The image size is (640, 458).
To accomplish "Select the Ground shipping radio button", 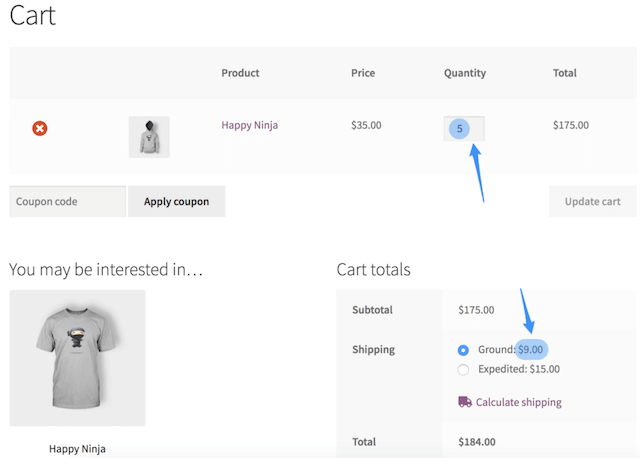I will point(463,350).
